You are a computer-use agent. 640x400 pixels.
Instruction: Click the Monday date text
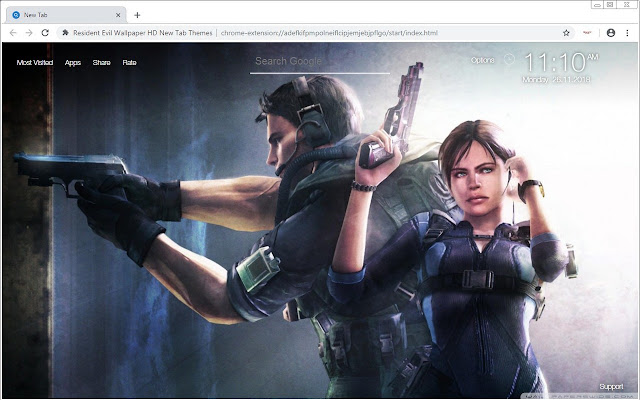(556, 79)
